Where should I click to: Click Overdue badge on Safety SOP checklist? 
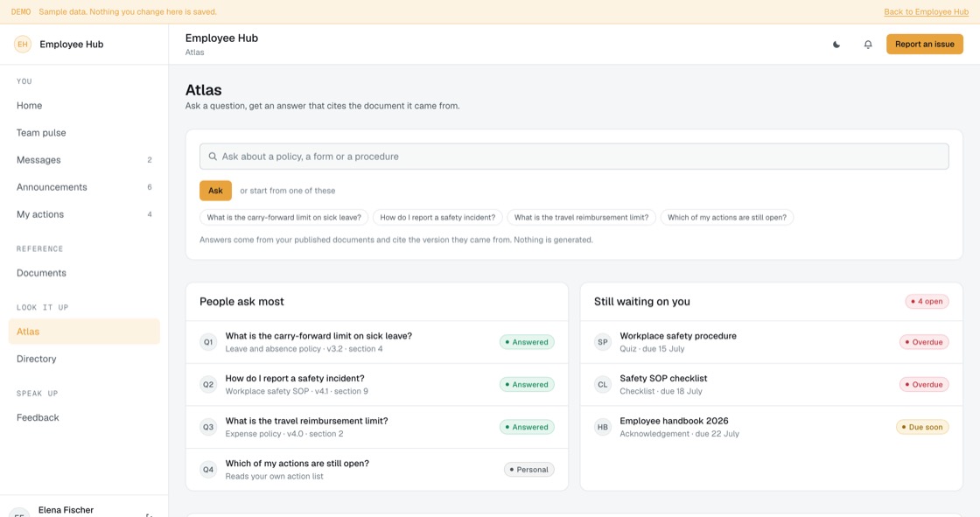pos(924,384)
